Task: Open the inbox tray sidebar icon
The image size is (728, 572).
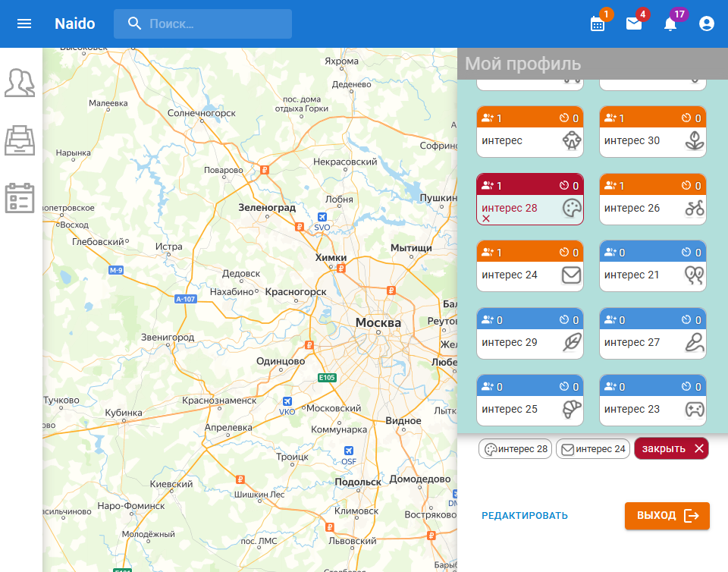Action: tap(20, 140)
